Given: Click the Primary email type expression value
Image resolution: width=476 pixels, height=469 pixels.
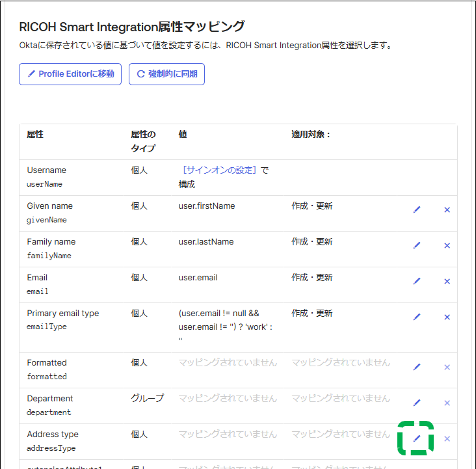Looking at the screenshot, I should coord(225,327).
